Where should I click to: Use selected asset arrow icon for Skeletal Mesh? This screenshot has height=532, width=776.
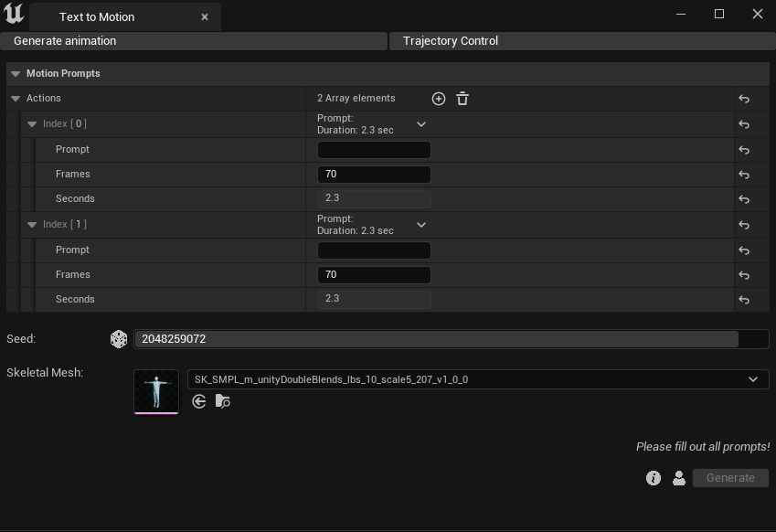click(199, 401)
